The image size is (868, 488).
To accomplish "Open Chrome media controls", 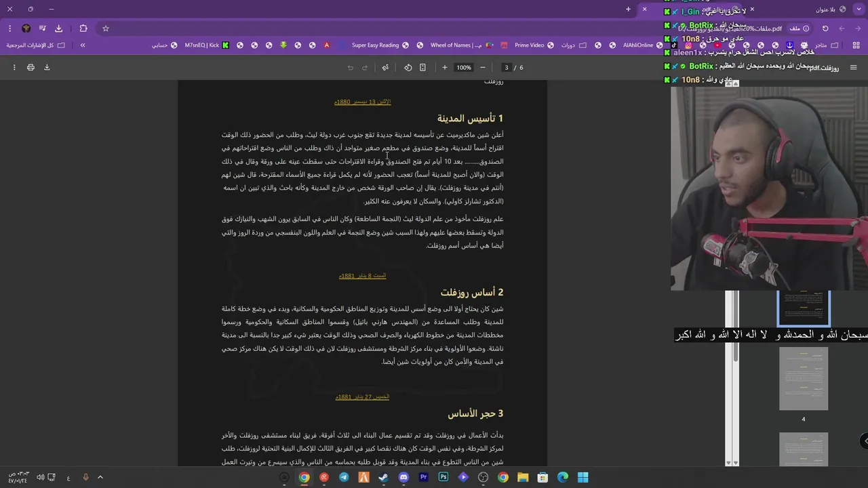I will tap(42, 28).
